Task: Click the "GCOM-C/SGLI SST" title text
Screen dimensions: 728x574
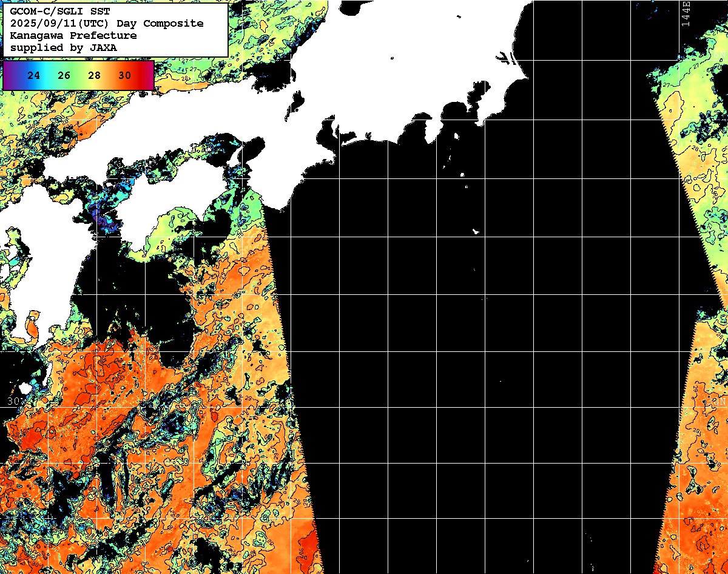Action: (60, 12)
